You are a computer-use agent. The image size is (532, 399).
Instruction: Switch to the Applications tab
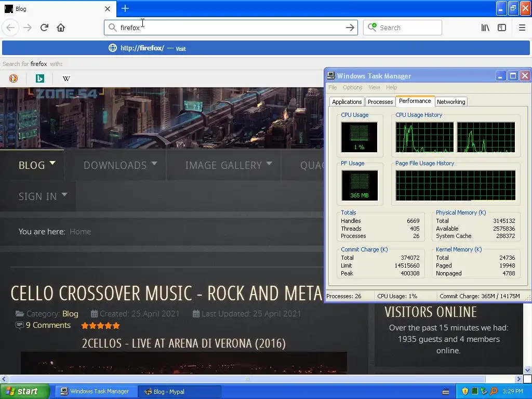click(x=347, y=102)
